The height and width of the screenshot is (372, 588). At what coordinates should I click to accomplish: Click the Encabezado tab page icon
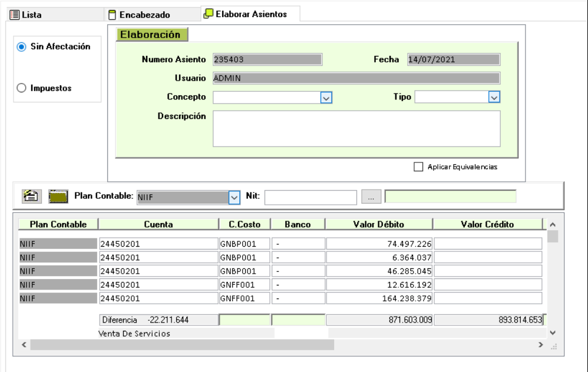click(x=112, y=14)
